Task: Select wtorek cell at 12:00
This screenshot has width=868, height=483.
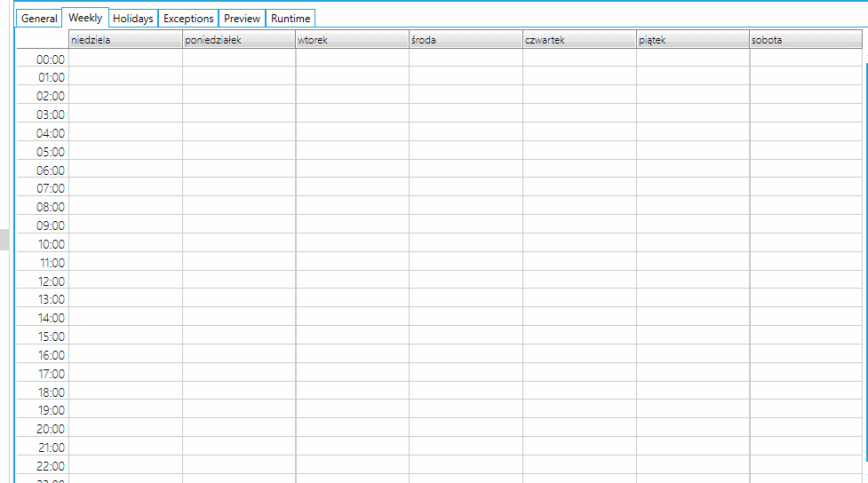Action: tap(353, 280)
